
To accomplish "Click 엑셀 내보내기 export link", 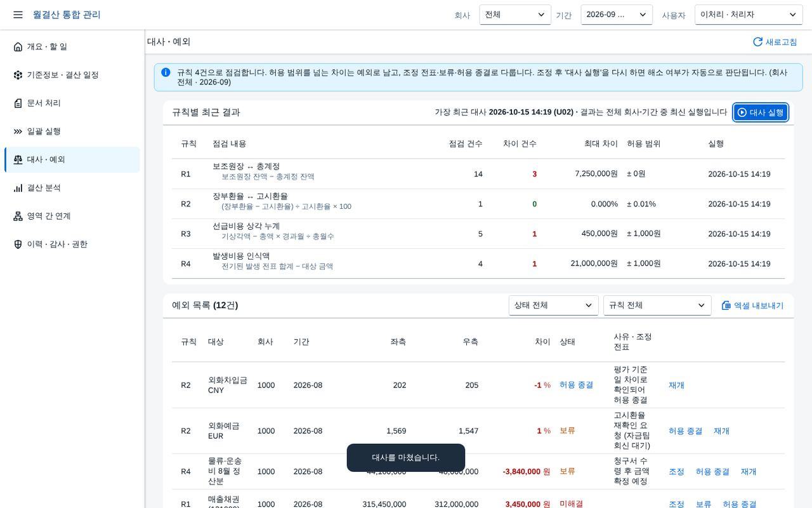I will (752, 305).
